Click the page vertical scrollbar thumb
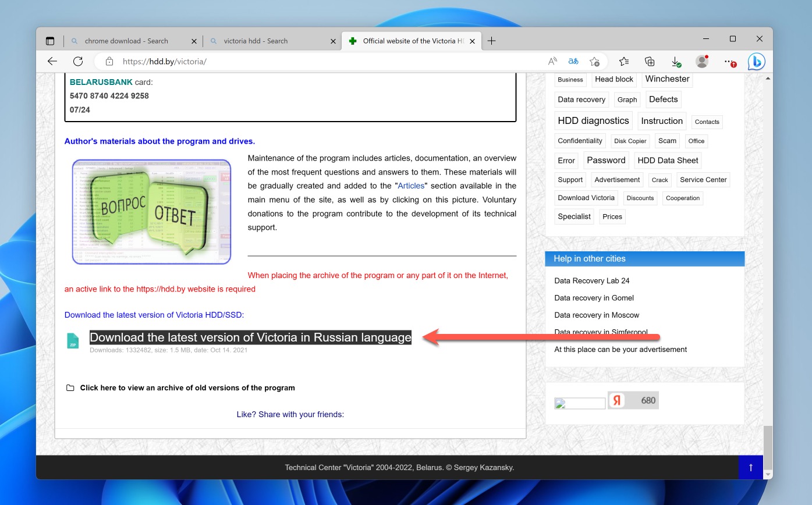Viewport: 812px width, 505px height. click(x=768, y=447)
